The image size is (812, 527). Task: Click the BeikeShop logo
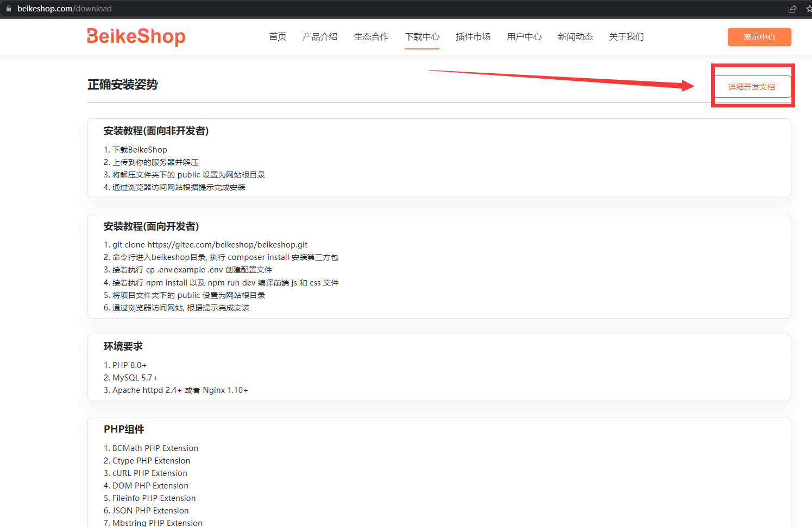tap(136, 36)
